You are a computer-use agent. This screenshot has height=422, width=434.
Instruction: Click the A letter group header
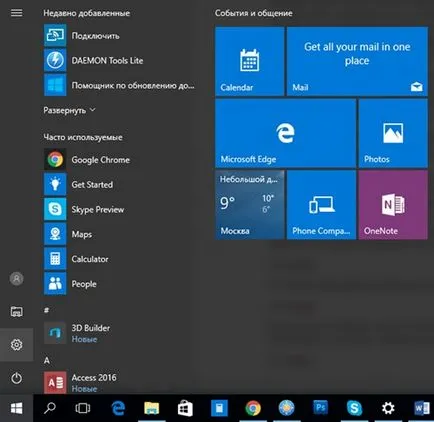(47, 360)
